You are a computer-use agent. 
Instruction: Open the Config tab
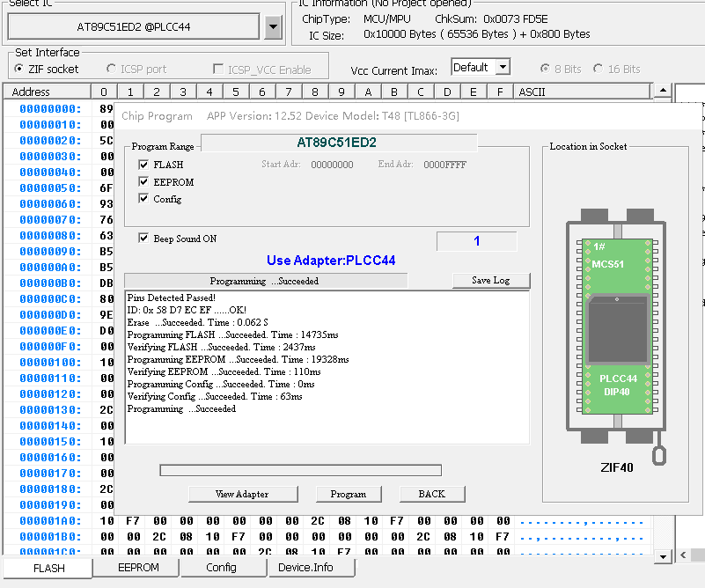tap(221, 568)
